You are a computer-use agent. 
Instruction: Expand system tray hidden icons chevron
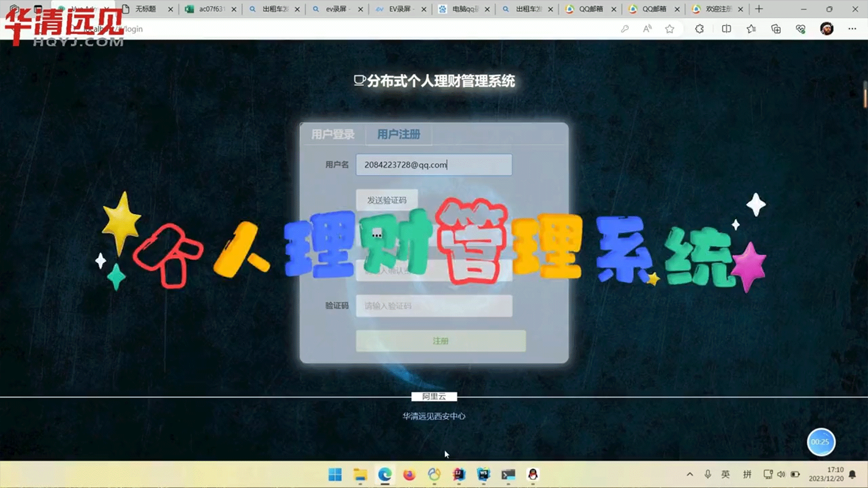click(x=690, y=474)
